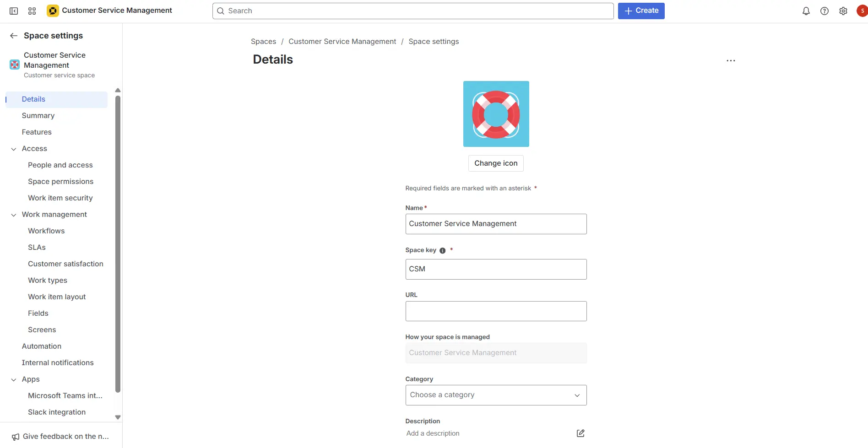Collapse the Apps section chevron
868x448 pixels.
(14, 379)
